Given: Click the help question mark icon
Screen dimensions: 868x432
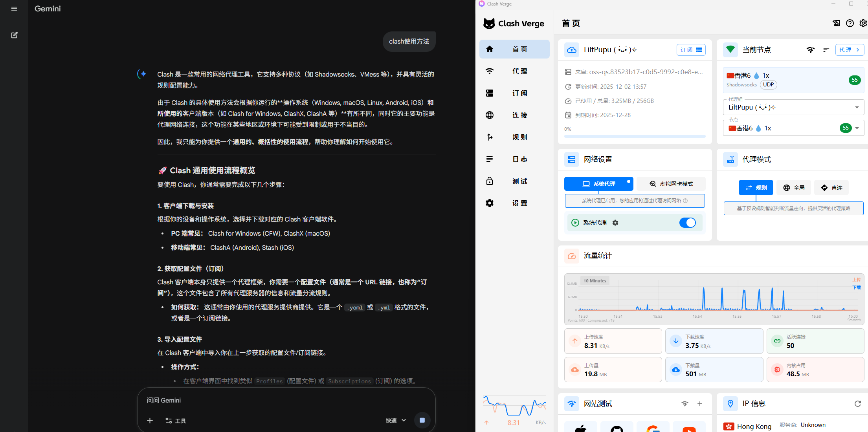Looking at the screenshot, I should tap(850, 23).
